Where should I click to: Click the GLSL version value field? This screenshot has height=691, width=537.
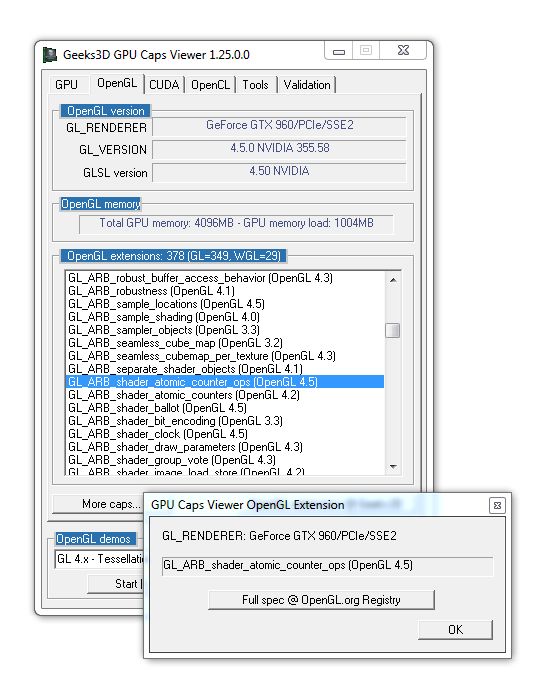pos(279,171)
